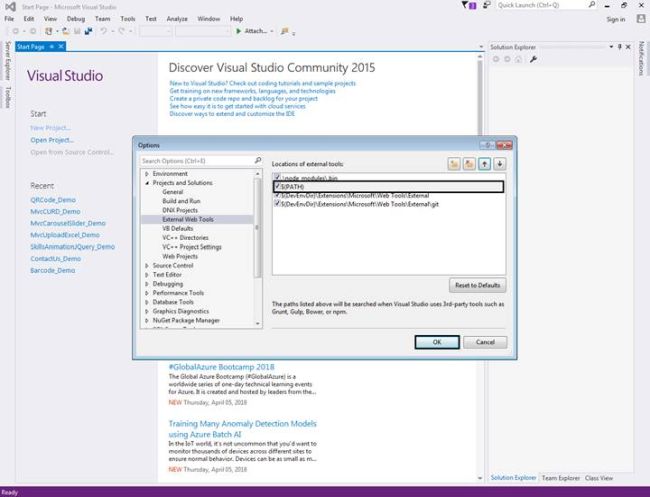Click the delete folder icon in Options dialog
The height and width of the screenshot is (497, 650).
click(x=469, y=164)
